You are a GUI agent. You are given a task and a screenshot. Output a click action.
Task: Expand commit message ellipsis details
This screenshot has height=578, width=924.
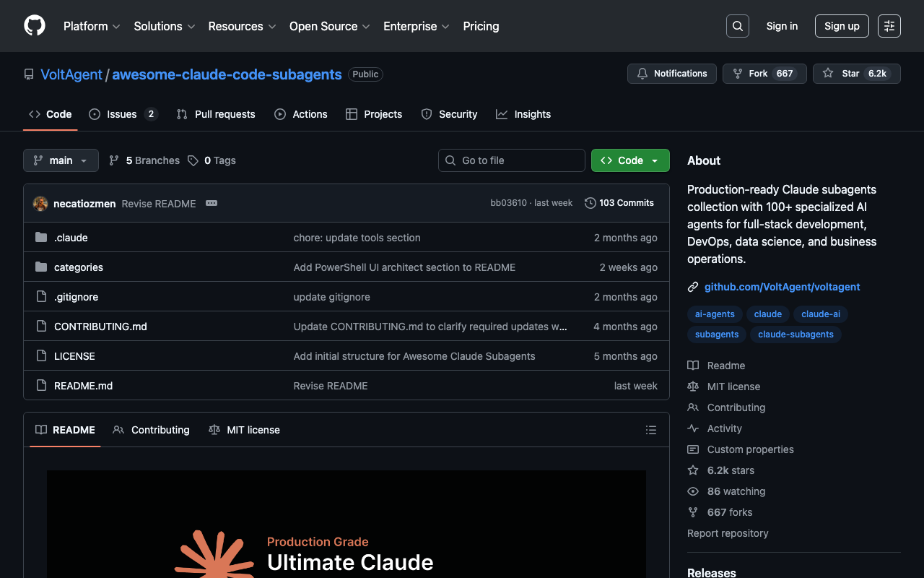pos(212,203)
